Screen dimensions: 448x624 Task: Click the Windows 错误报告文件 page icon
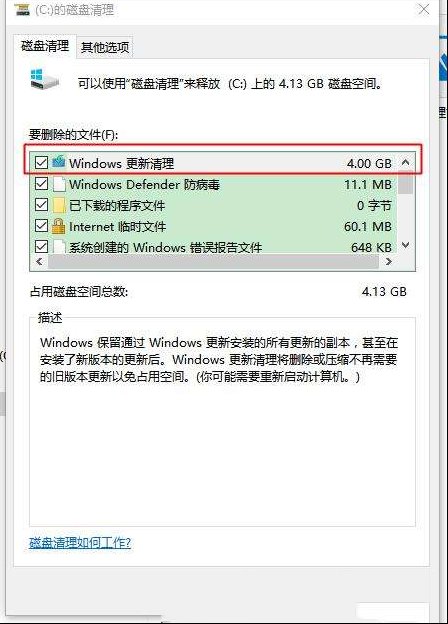[x=59, y=246]
